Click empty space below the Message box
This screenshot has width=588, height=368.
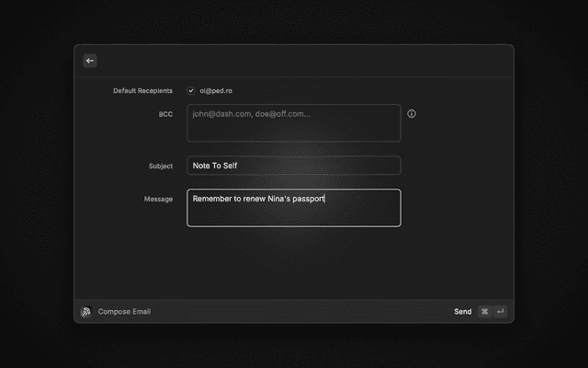(294, 262)
